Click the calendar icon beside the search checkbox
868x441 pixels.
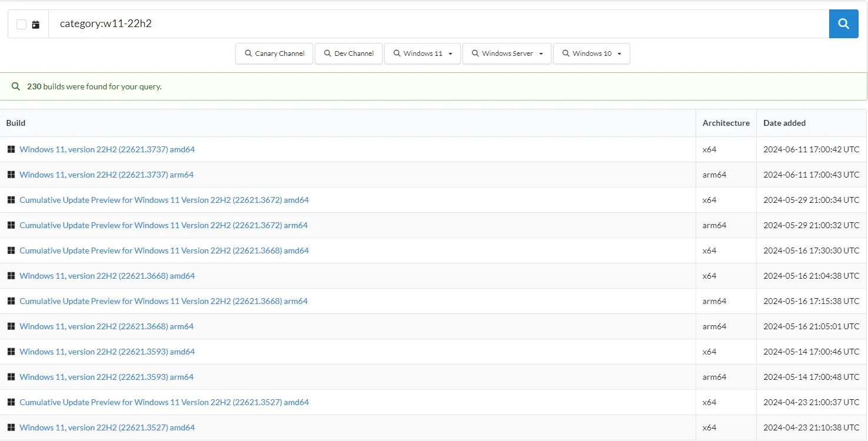pos(36,25)
